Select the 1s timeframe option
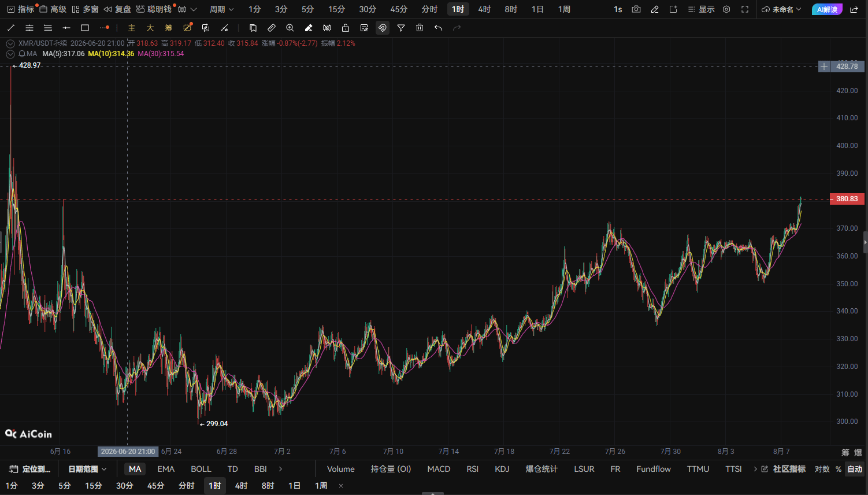Screen dimensions: 868x495 click(x=618, y=9)
